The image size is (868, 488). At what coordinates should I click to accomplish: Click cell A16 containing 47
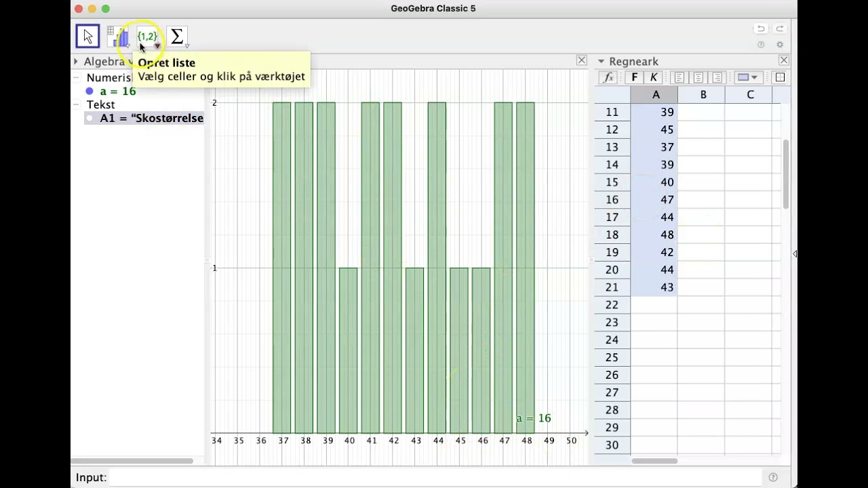tap(654, 199)
